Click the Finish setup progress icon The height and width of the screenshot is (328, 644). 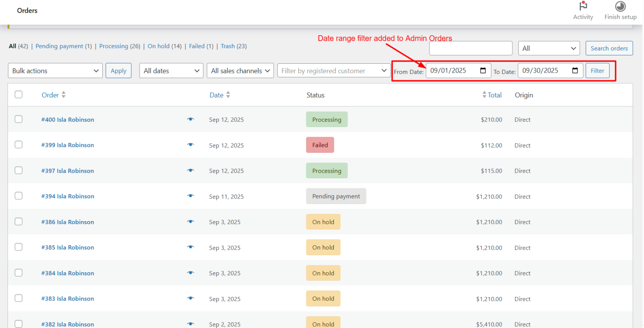point(620,7)
